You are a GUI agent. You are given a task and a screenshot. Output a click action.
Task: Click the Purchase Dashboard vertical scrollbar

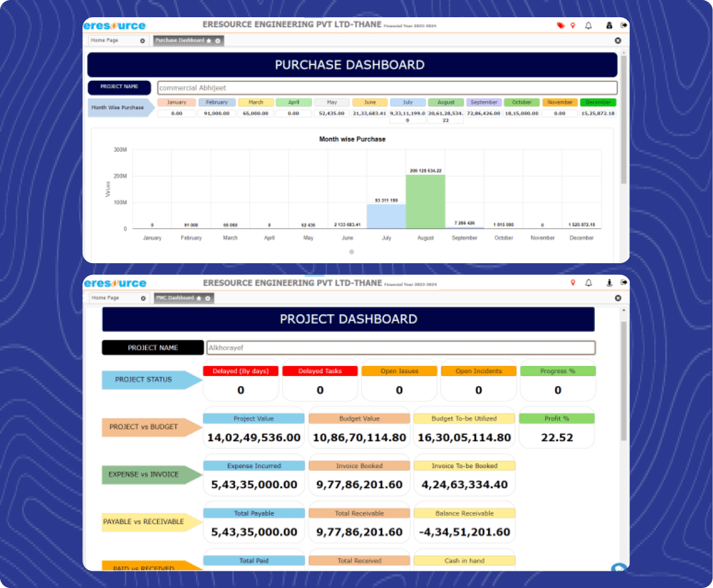click(623, 119)
